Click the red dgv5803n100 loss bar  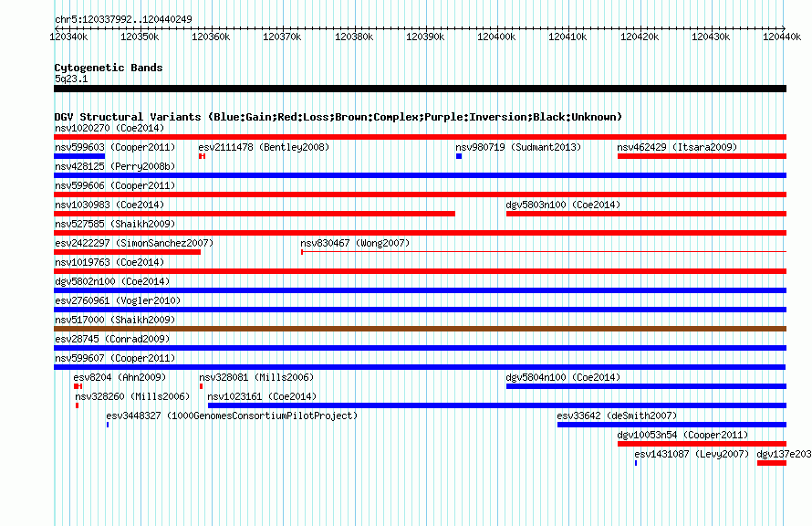[x=646, y=214]
